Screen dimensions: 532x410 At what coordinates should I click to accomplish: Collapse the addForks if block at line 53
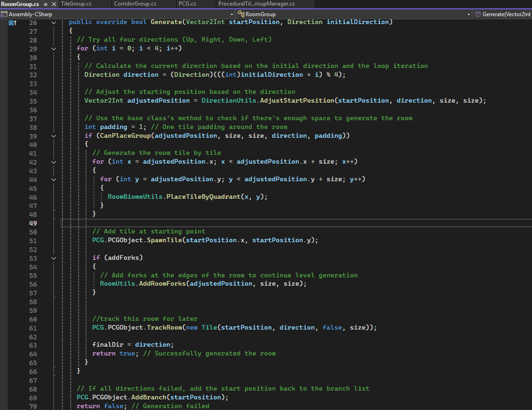54,258
